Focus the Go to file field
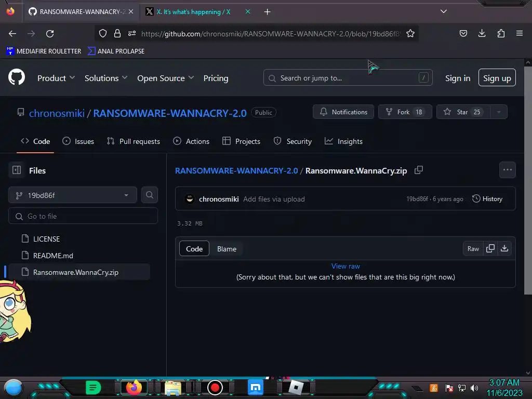This screenshot has height=399, width=532. [x=83, y=216]
